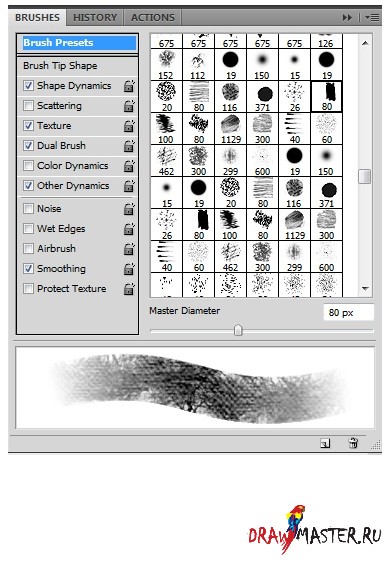Viewport: 389px width, 562px height.
Task: Switch to the HISTORY tab
Action: click(x=95, y=17)
